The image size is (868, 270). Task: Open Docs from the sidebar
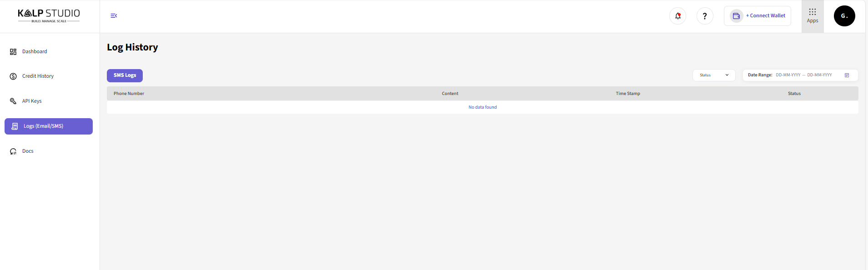(28, 151)
